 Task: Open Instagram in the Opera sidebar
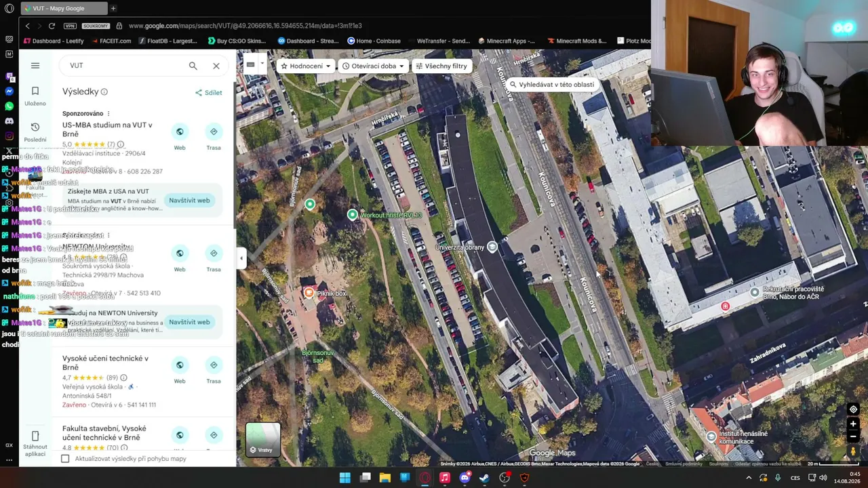pos(9,136)
